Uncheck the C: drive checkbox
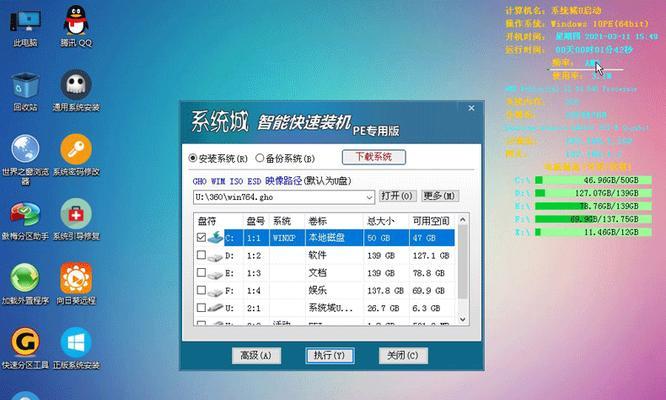 pos(201,237)
